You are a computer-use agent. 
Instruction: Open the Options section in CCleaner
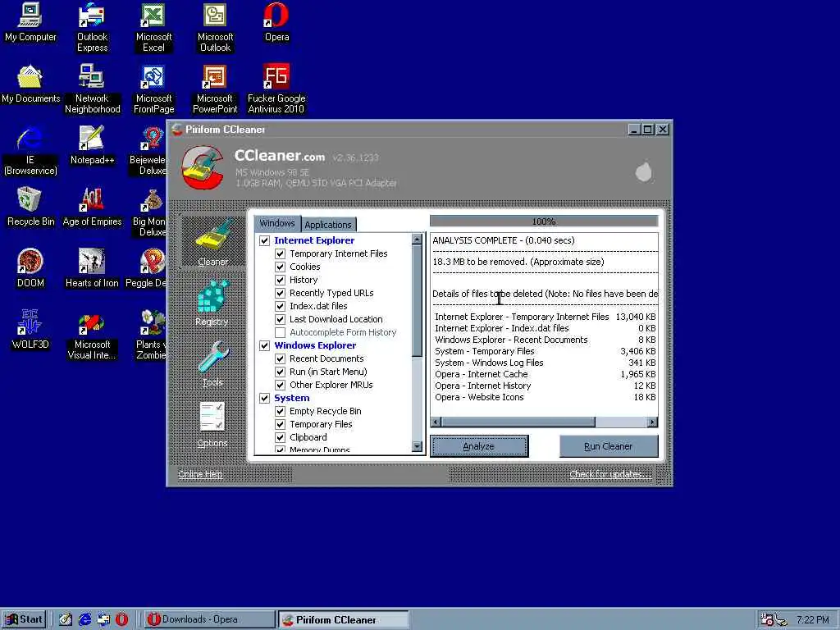pyautogui.click(x=212, y=425)
